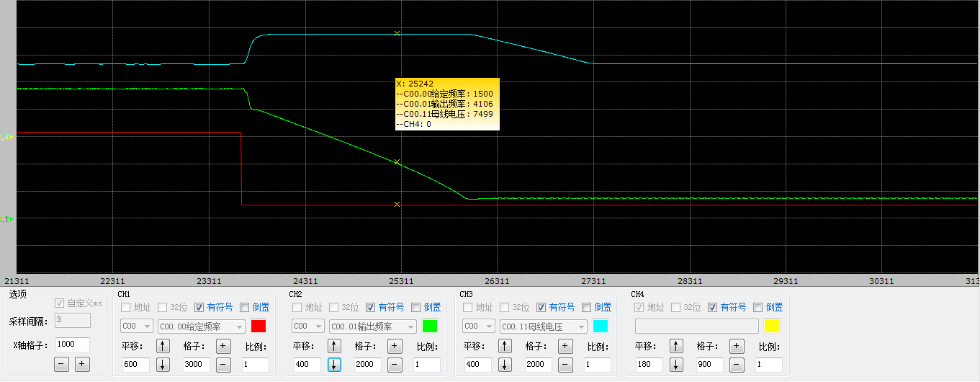Toggle CH2 倒置 checkbox
980x382 pixels.
point(415,307)
